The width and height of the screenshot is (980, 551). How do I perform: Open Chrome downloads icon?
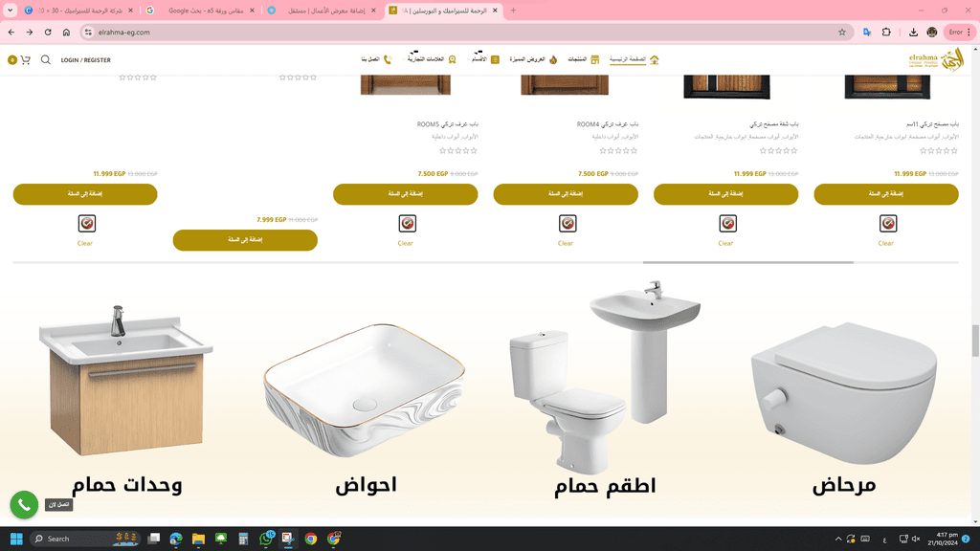913,33
